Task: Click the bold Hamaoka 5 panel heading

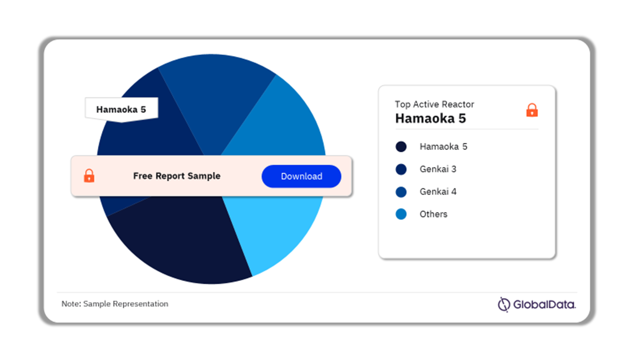Action: [431, 119]
